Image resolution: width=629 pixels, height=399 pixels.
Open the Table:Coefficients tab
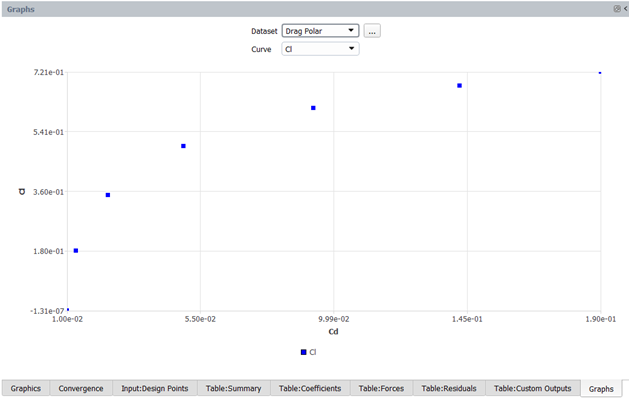pyautogui.click(x=310, y=388)
